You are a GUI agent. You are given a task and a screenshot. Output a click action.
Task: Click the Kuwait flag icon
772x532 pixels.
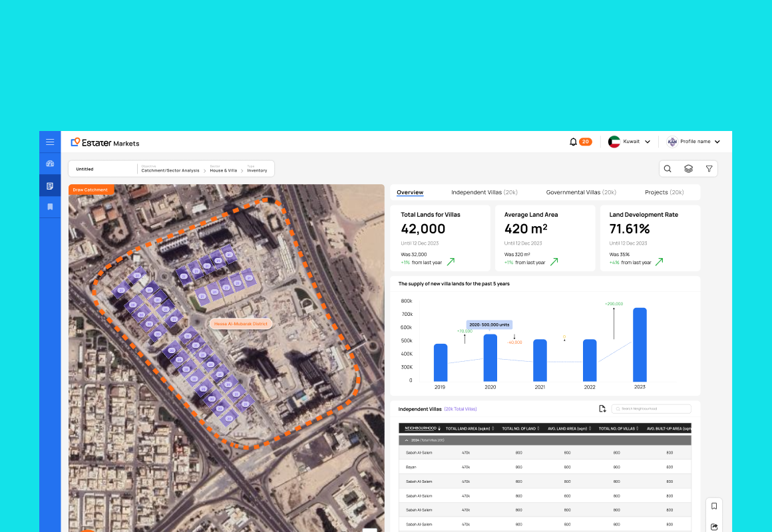(614, 142)
